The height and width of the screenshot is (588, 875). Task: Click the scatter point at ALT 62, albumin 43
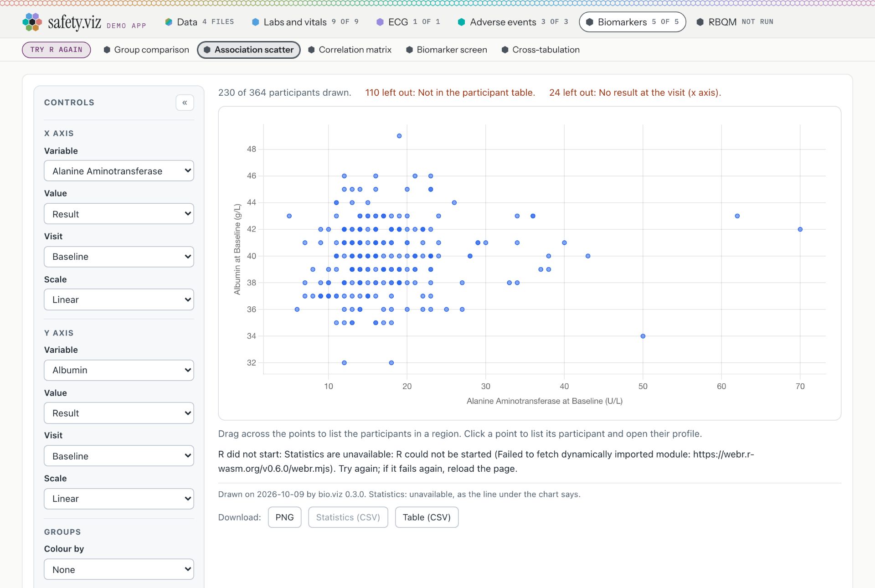(737, 216)
